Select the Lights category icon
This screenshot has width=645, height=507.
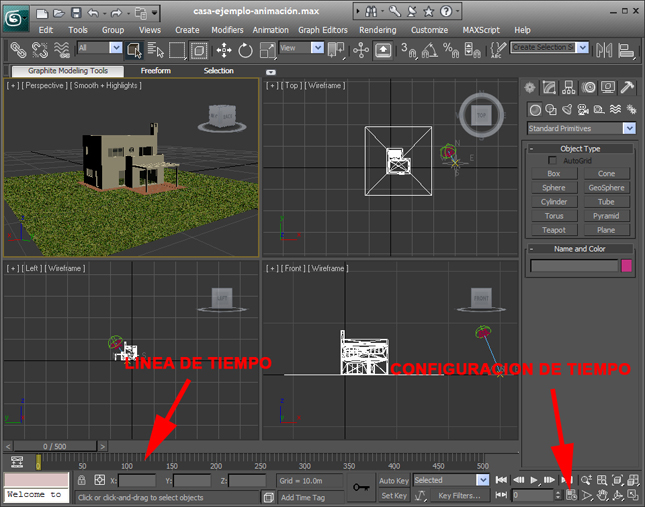click(x=567, y=109)
